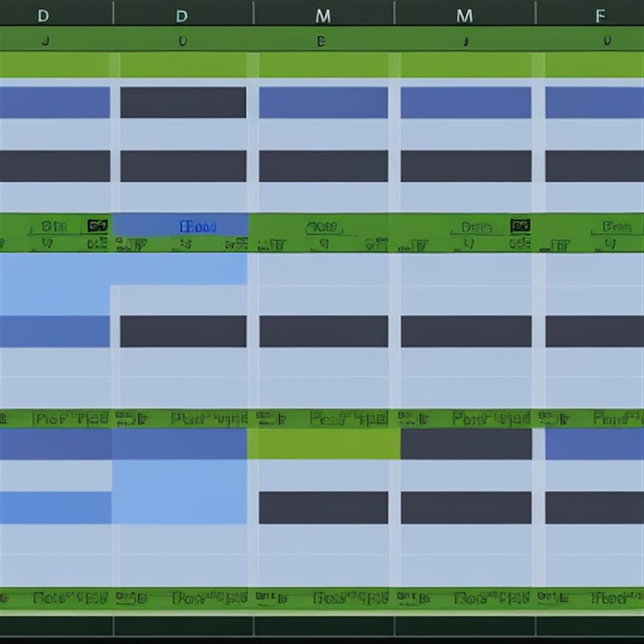Image resolution: width=644 pixels, height=644 pixels.
Task: Click the blue block at the top of the third column
Action: [323, 103]
